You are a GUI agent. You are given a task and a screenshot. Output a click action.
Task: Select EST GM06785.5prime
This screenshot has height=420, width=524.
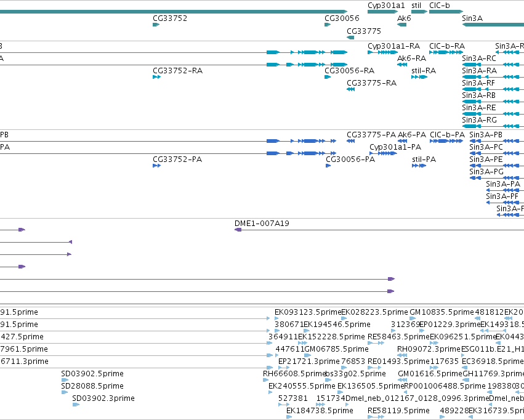click(x=308, y=355)
